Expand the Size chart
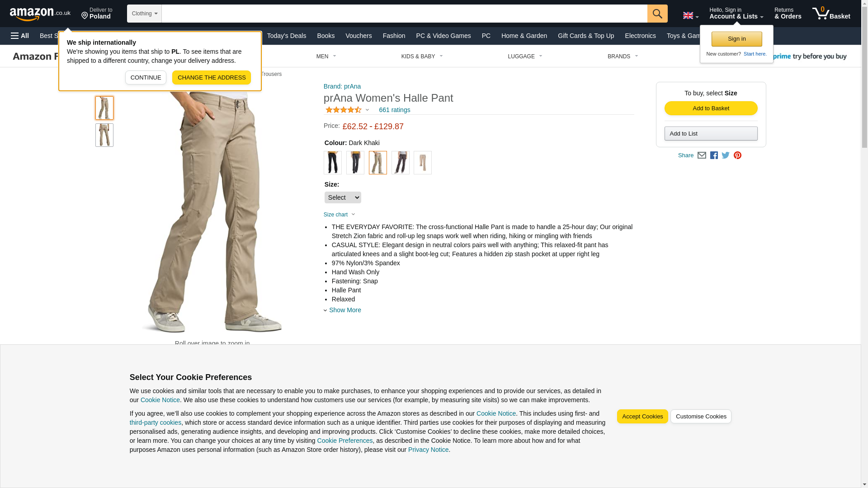Image resolution: width=868 pixels, height=488 pixels. point(340,215)
